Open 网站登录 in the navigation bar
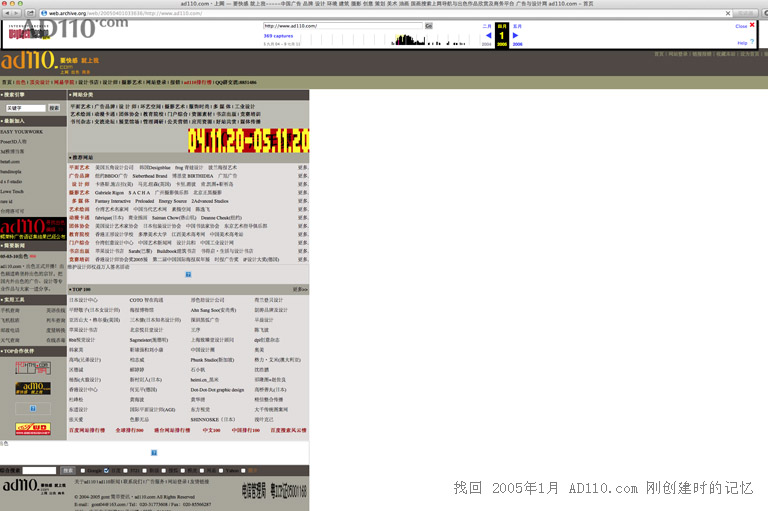Screen dimensions: 768x511 pyautogui.click(x=156, y=82)
